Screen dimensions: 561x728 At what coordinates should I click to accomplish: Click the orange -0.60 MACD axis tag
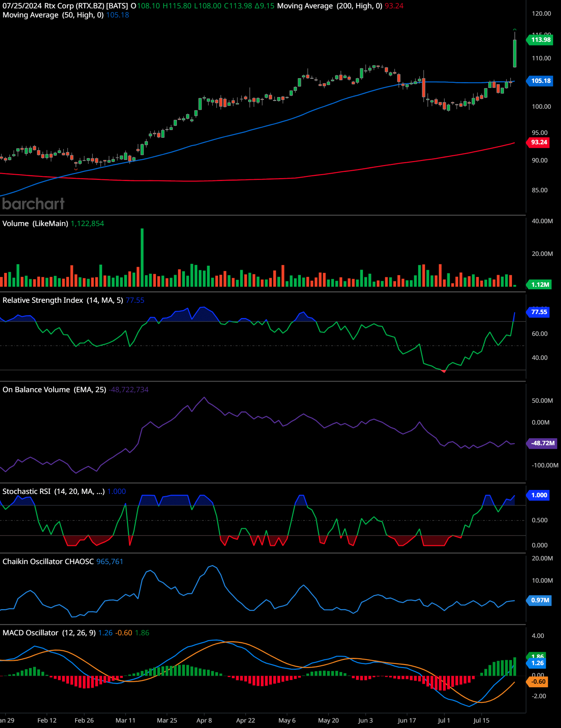pos(537,681)
